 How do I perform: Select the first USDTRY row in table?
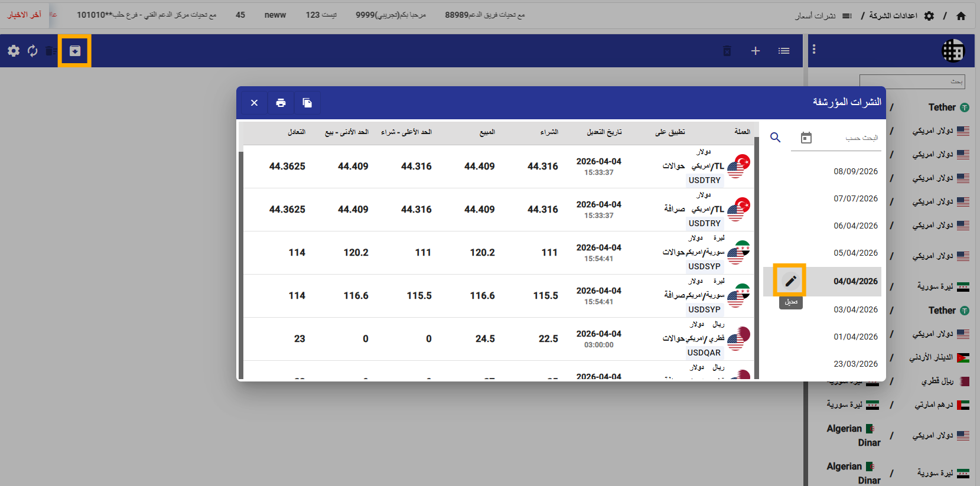(x=497, y=167)
